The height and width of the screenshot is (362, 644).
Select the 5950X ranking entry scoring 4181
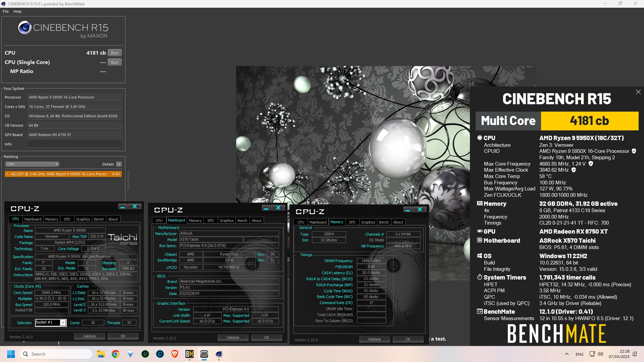63,174
